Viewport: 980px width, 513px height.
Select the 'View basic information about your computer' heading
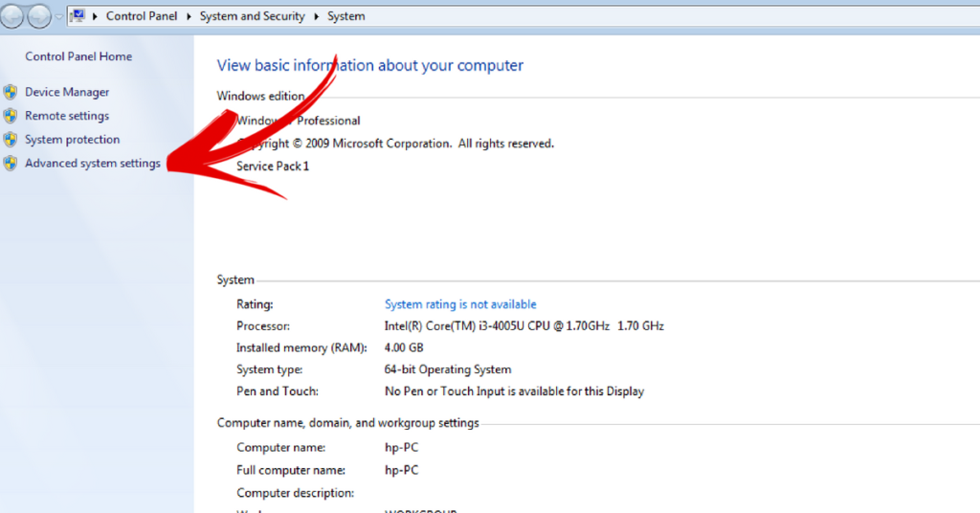tap(370, 65)
